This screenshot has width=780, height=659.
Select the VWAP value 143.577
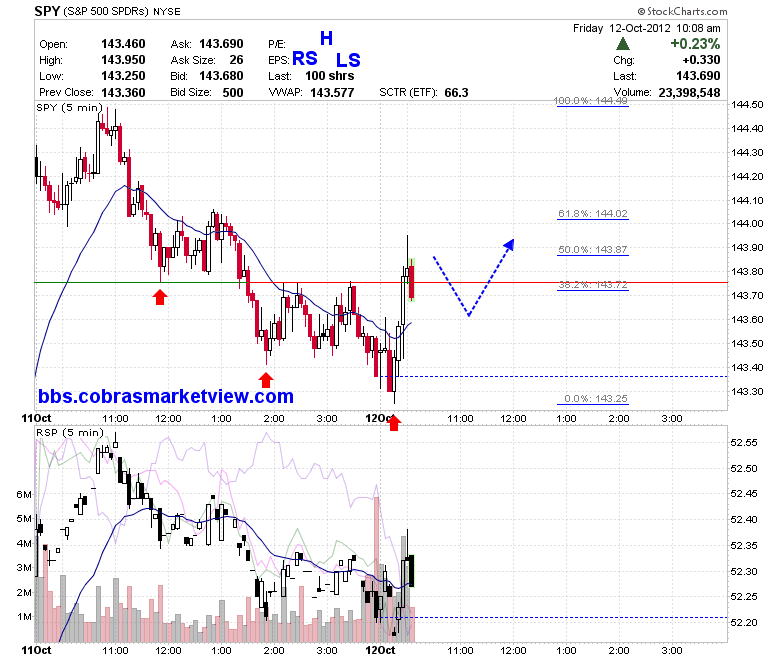(332, 93)
